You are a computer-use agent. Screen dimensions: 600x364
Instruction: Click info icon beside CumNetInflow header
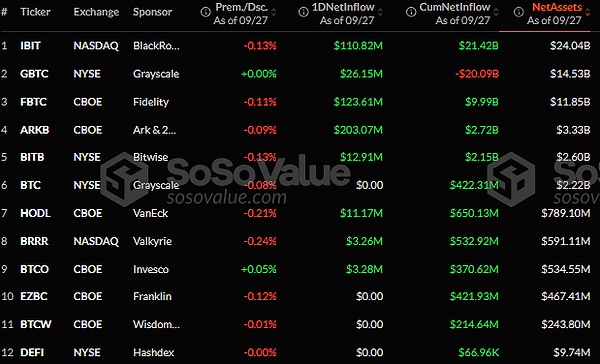coord(411,12)
